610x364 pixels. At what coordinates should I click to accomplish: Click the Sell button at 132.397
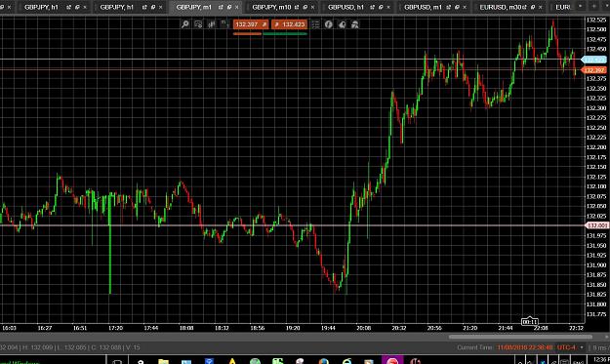tap(251, 24)
